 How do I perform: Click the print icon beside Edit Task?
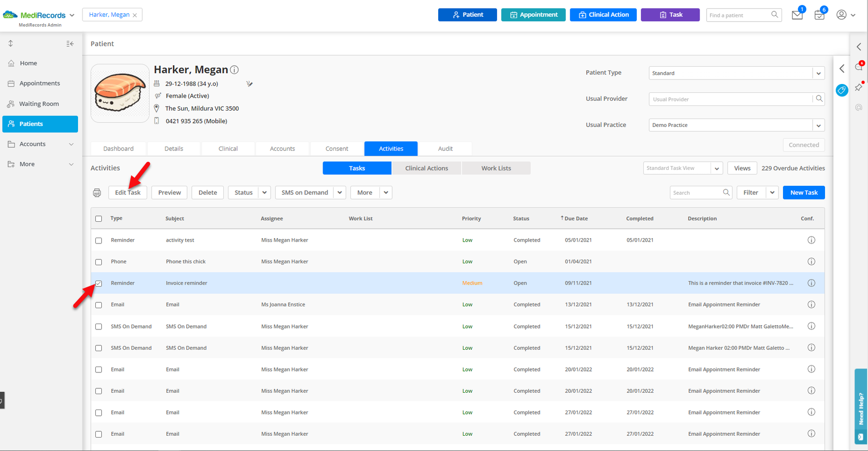(x=97, y=193)
